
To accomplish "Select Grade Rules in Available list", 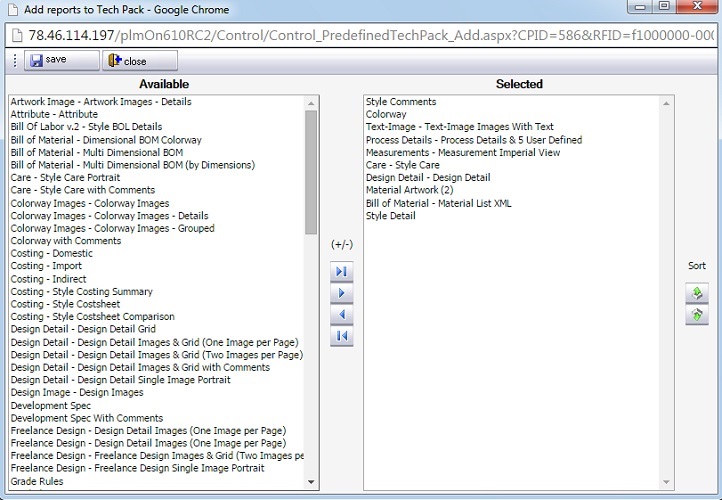I will [37, 481].
